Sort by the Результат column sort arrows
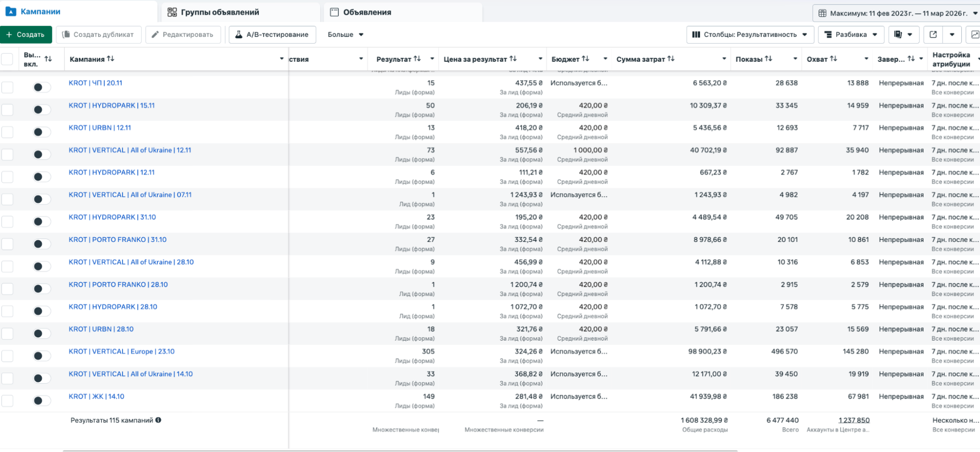 [x=417, y=59]
